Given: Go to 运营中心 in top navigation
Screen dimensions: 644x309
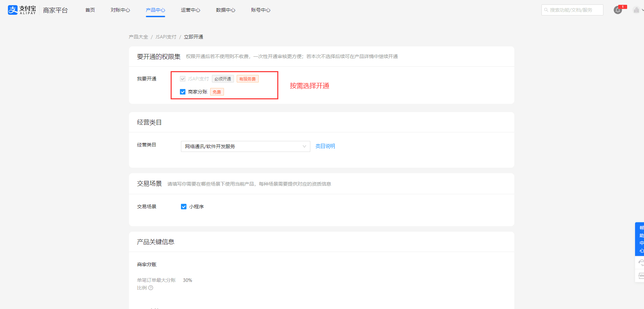Looking at the screenshot, I should 191,10.
